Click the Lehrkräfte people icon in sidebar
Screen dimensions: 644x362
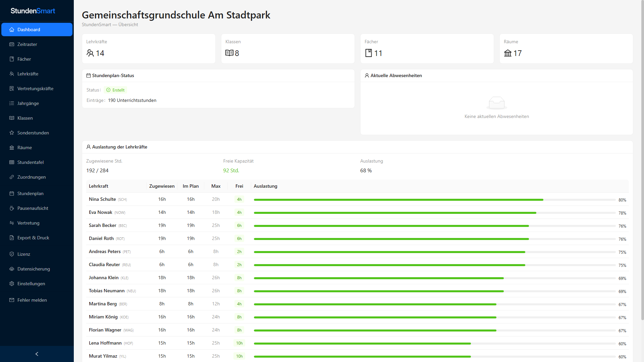(12, 74)
